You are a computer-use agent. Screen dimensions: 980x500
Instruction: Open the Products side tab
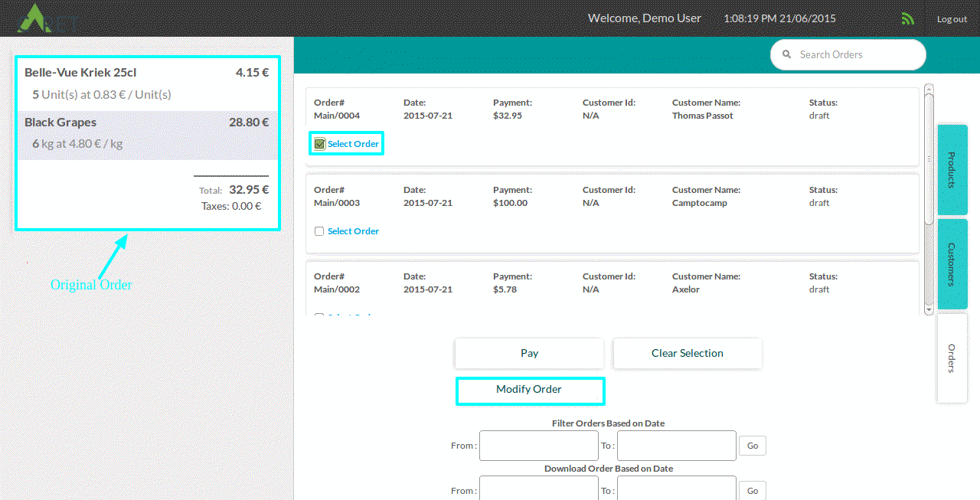point(952,169)
